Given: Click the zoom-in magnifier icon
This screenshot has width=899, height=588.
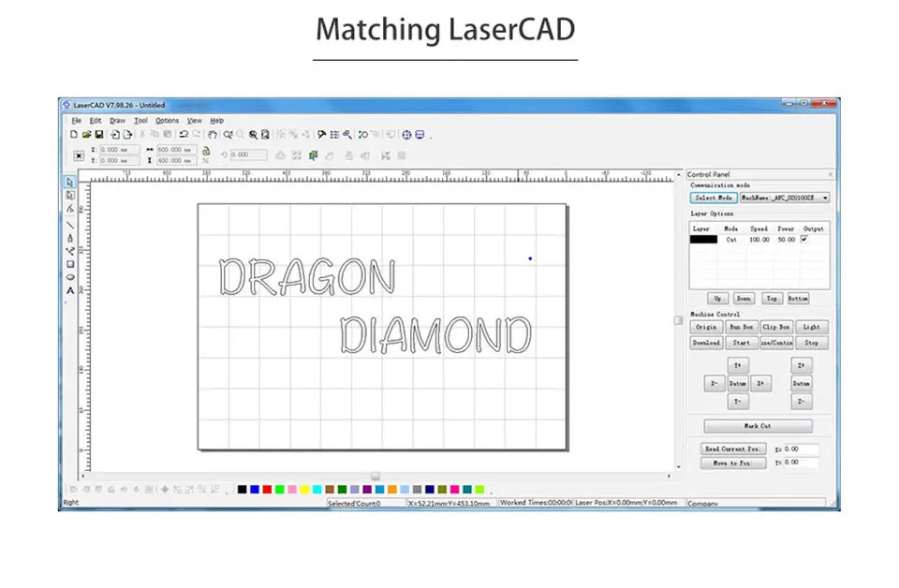Looking at the screenshot, I should (228, 135).
